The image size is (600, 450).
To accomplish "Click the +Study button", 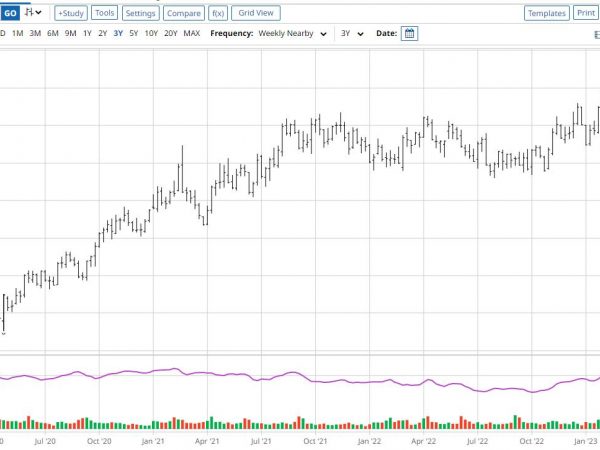I will tap(70, 13).
